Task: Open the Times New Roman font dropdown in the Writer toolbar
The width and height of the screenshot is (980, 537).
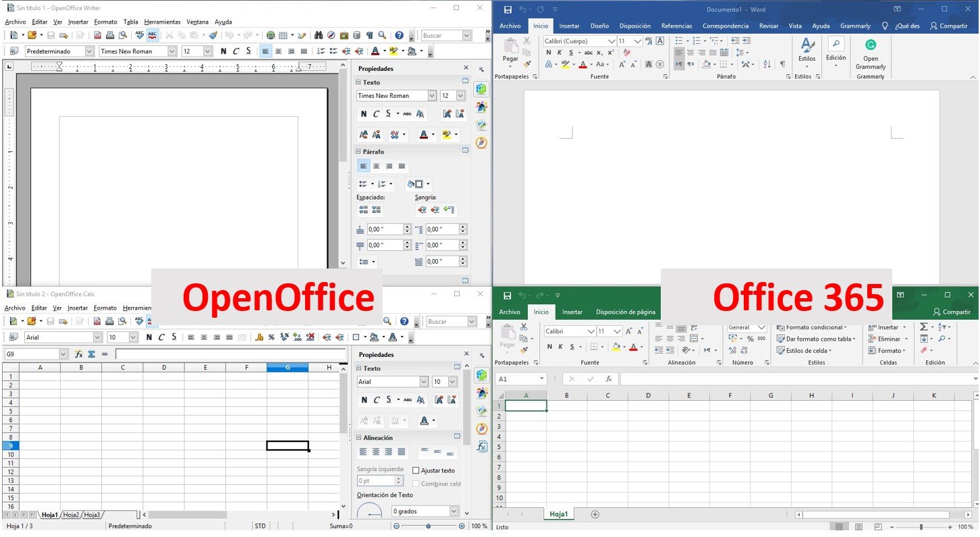Action: click(x=172, y=51)
